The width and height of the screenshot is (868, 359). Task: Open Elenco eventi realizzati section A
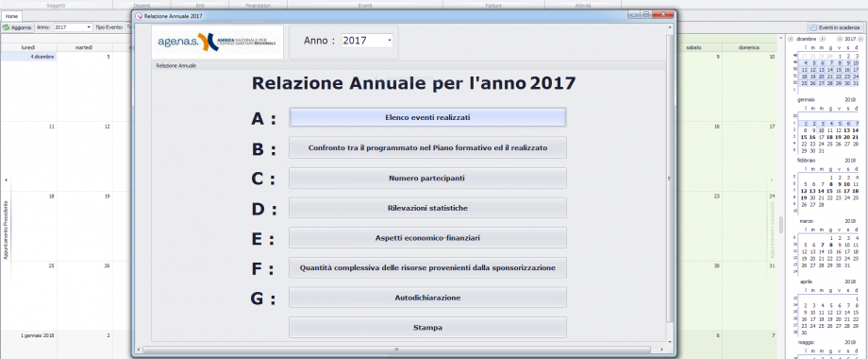coord(427,117)
